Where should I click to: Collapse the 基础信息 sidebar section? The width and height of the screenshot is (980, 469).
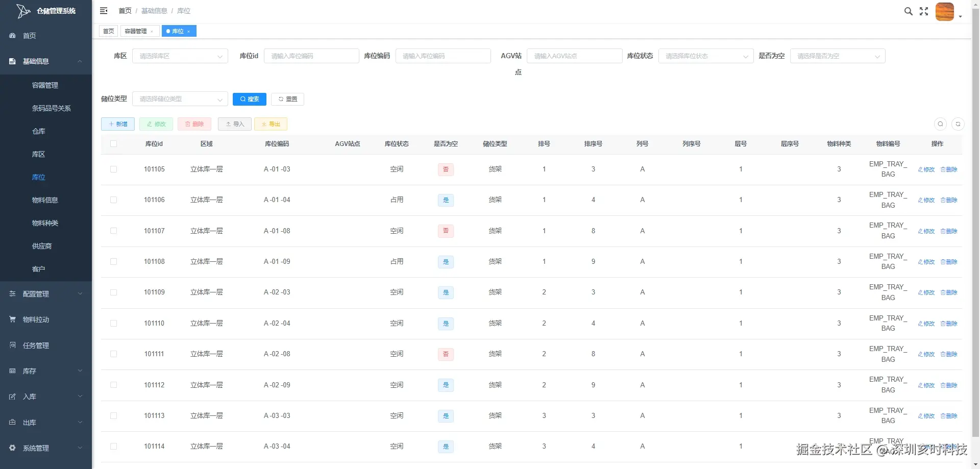tap(46, 61)
